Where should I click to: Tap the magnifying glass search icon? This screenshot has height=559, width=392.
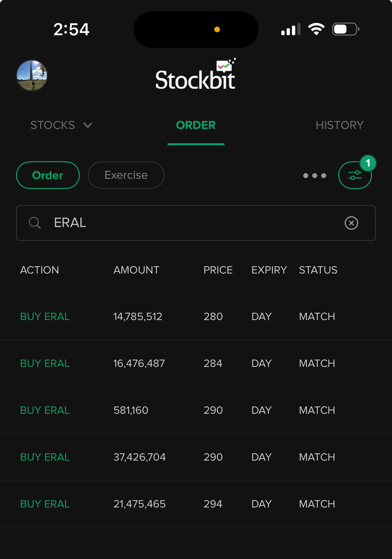(x=35, y=223)
